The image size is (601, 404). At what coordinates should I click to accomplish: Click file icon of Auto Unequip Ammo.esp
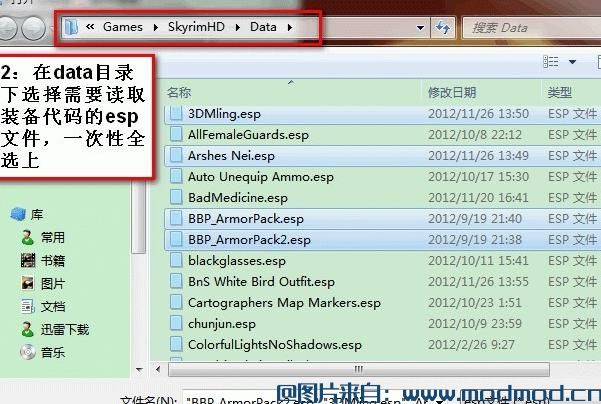pyautogui.click(x=176, y=177)
